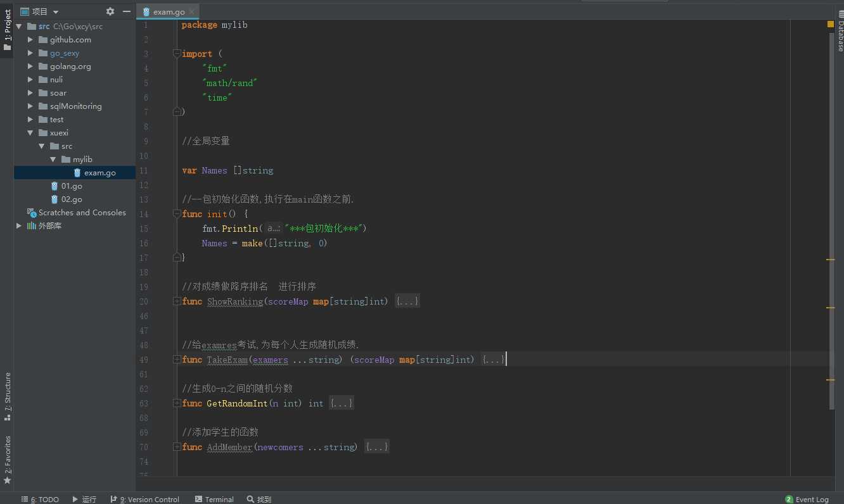Hide the Project panel with minimize dash
The width and height of the screenshot is (844, 504).
126,11
